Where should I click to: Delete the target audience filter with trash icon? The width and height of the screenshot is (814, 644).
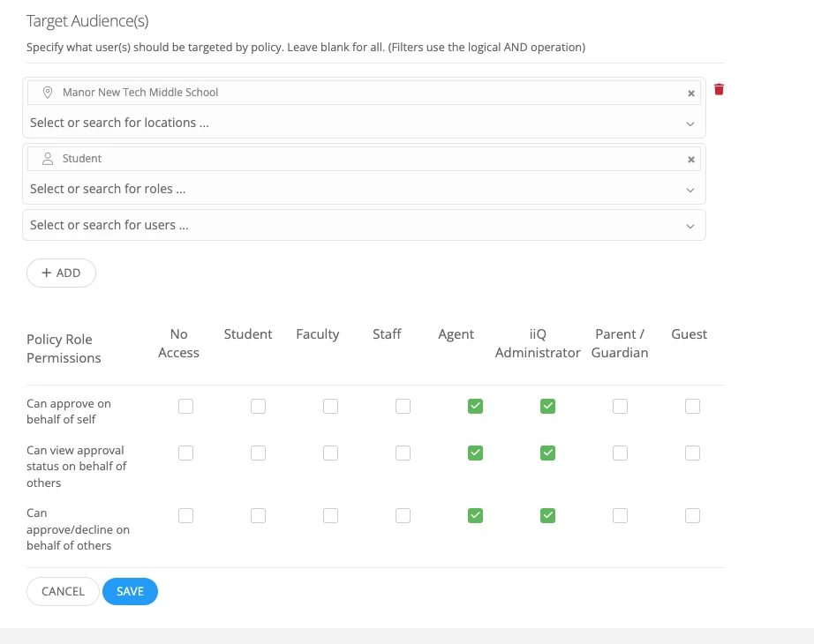coord(719,90)
